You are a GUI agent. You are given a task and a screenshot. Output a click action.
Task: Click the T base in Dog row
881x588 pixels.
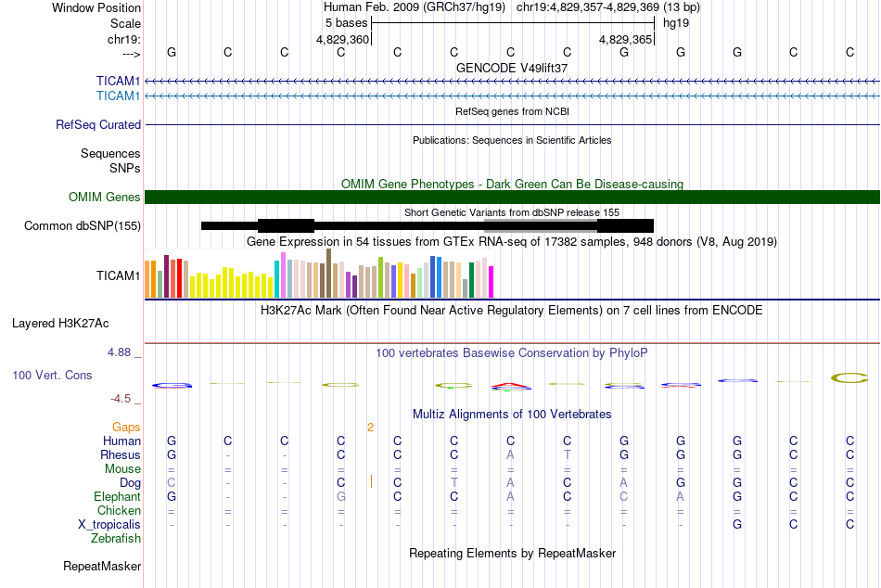[454, 482]
